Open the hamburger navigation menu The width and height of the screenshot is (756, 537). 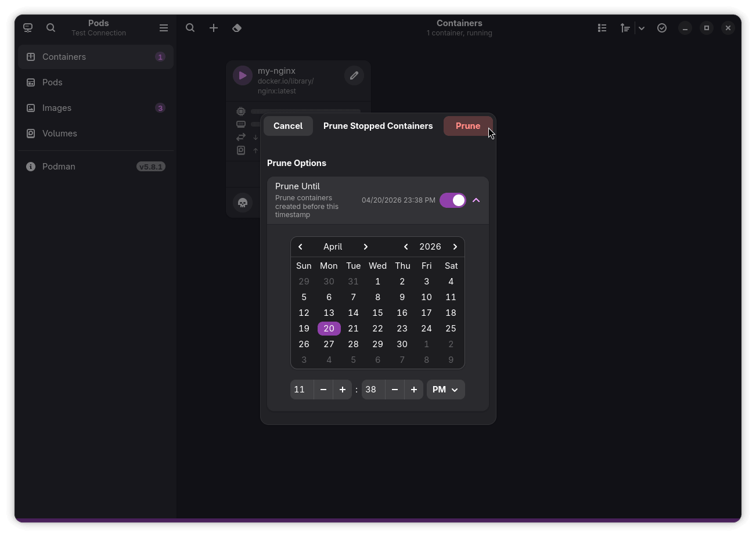click(x=164, y=27)
